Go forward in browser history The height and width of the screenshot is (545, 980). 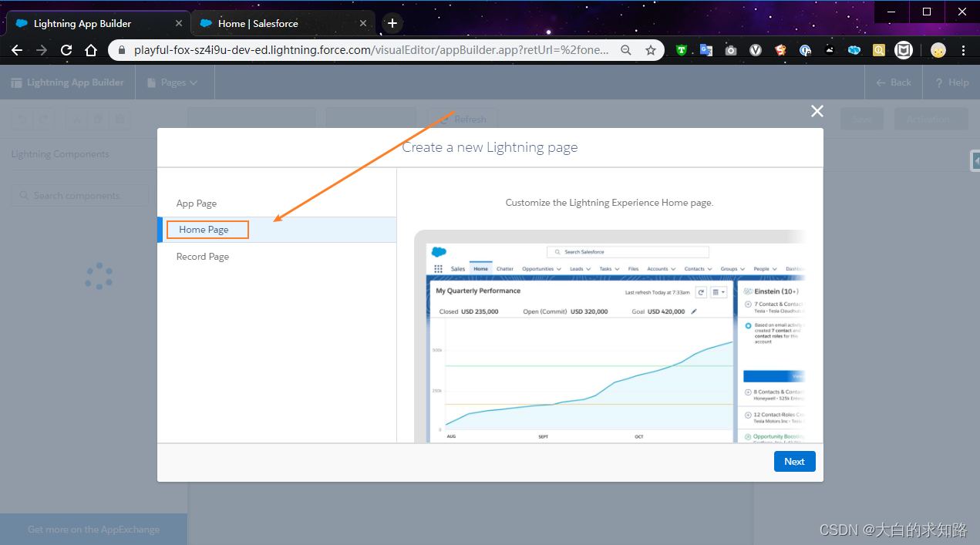(x=42, y=50)
